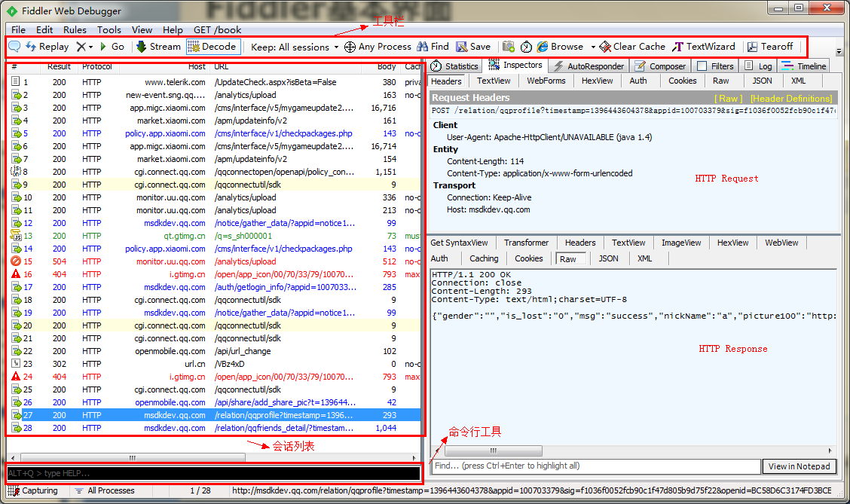850x504 pixels.
Task: Click the document icon of session 1
Action: 16,82
